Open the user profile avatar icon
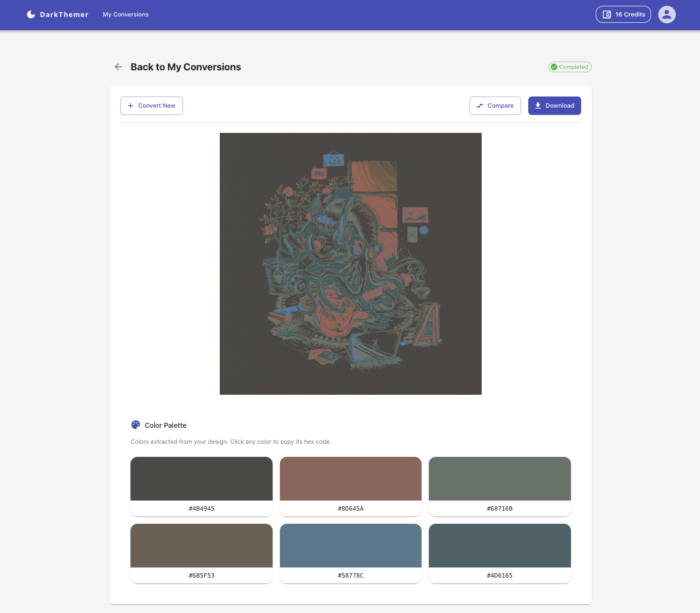The width and height of the screenshot is (700, 613). [x=667, y=15]
